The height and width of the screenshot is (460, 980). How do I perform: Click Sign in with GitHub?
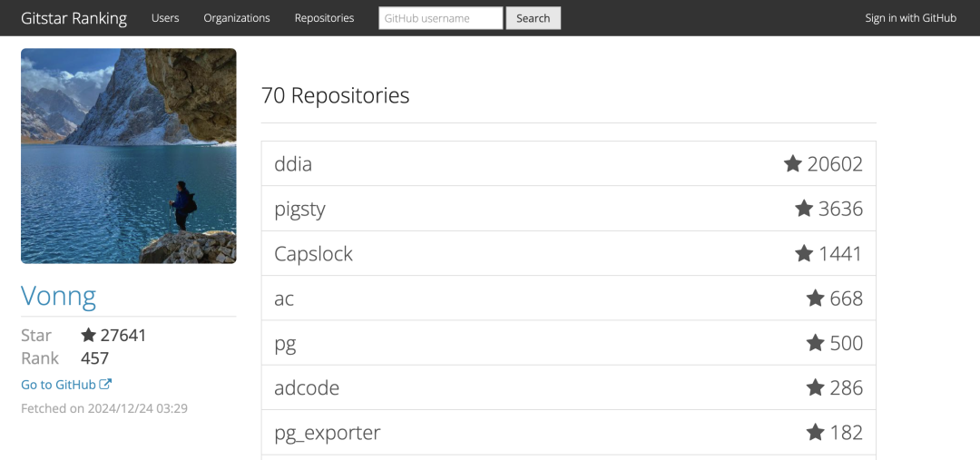coord(910,18)
